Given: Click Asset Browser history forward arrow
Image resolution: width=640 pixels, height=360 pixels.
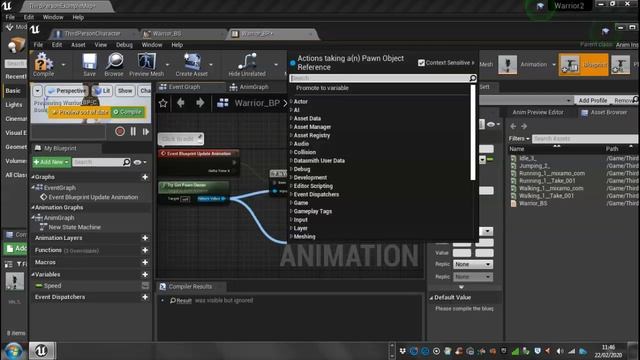Looking at the screenshot, I should [524, 127].
